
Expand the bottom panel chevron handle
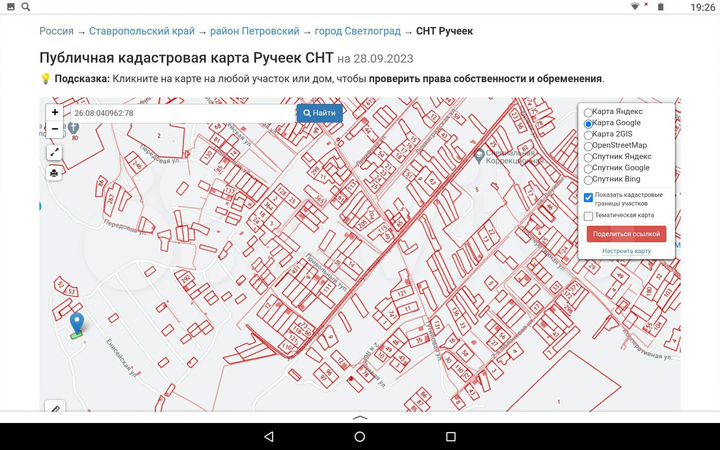360,416
